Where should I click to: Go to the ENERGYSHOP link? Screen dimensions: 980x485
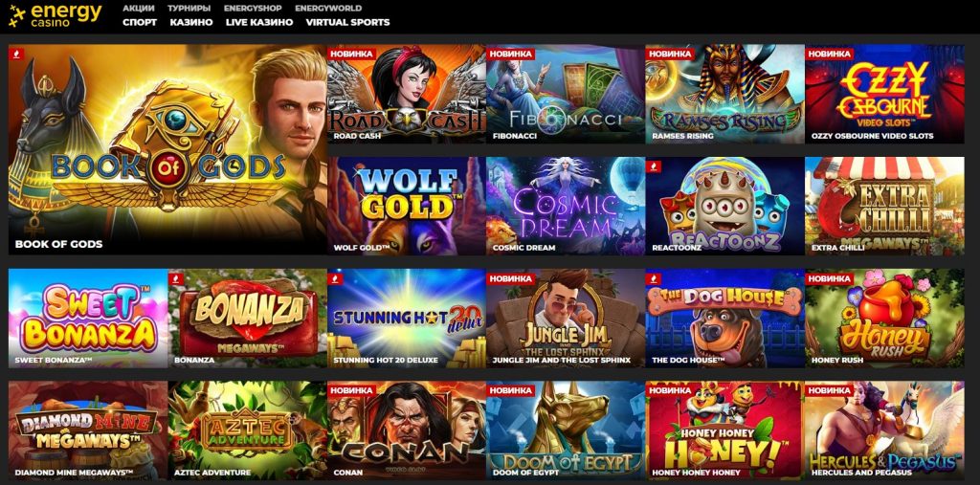(x=253, y=9)
